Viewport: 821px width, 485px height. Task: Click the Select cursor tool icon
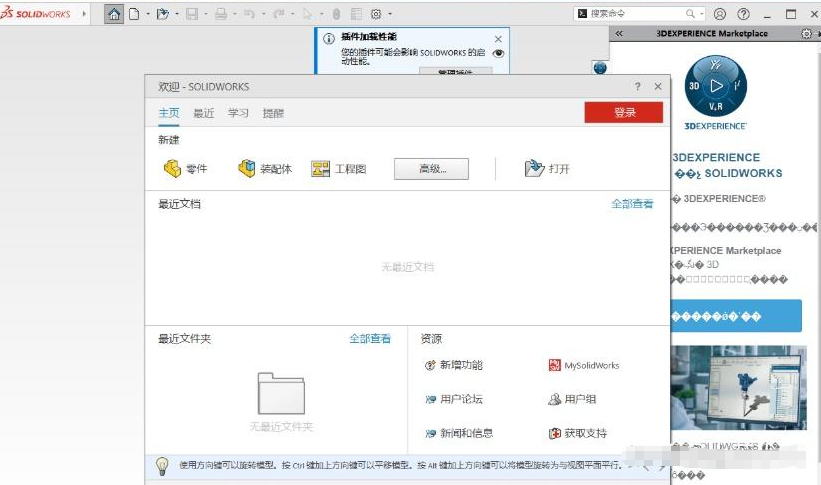[307, 14]
